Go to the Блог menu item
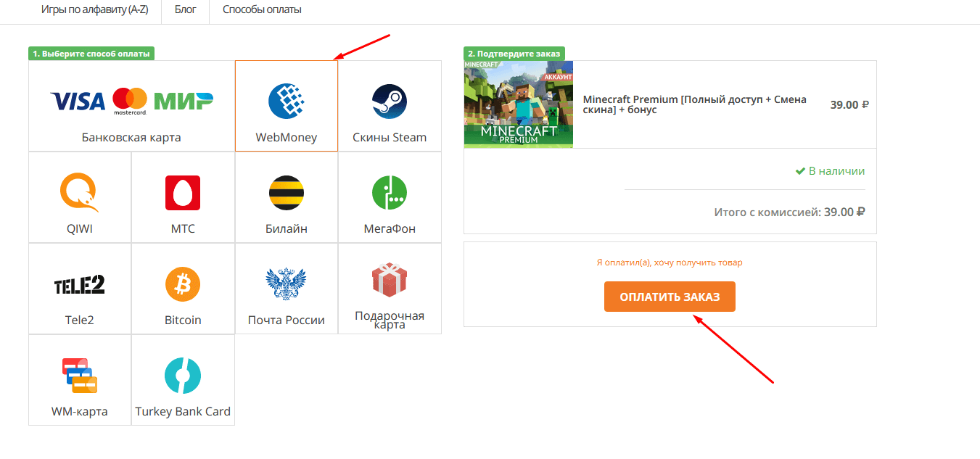Viewport: 980px width, 459px height. coord(186,10)
